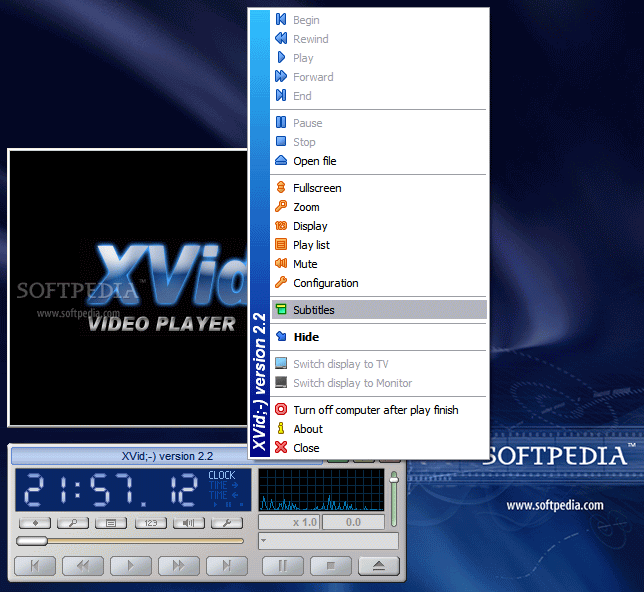Click Switch display to TV entry

click(378, 364)
